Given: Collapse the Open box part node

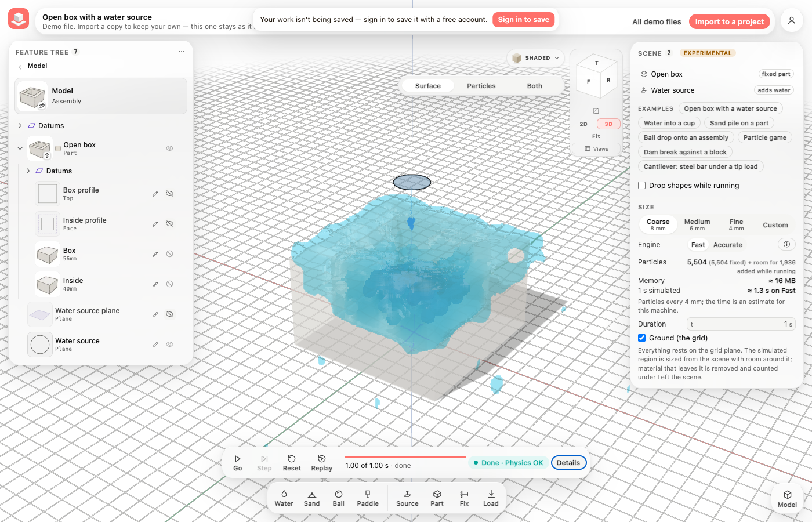Looking at the screenshot, I should (x=20, y=148).
